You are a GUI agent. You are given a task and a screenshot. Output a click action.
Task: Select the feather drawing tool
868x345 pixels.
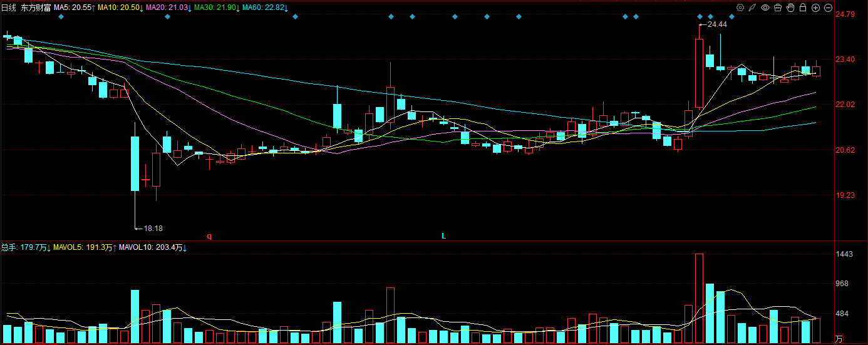click(752, 8)
